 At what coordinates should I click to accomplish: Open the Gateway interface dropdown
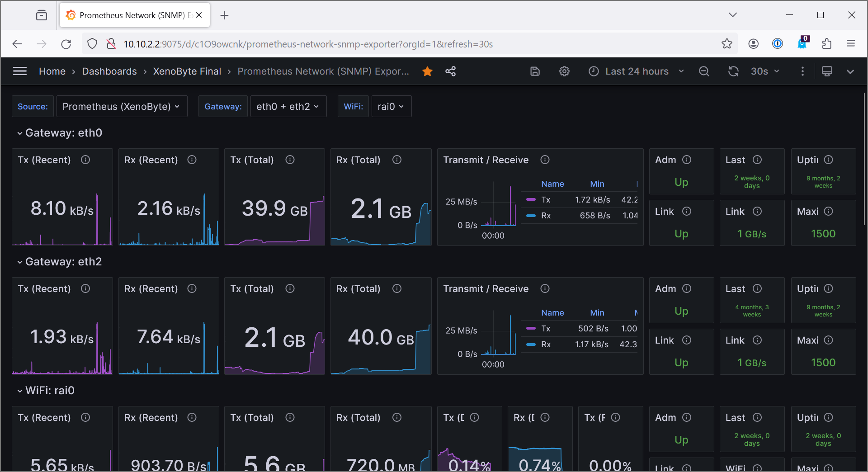(288, 107)
